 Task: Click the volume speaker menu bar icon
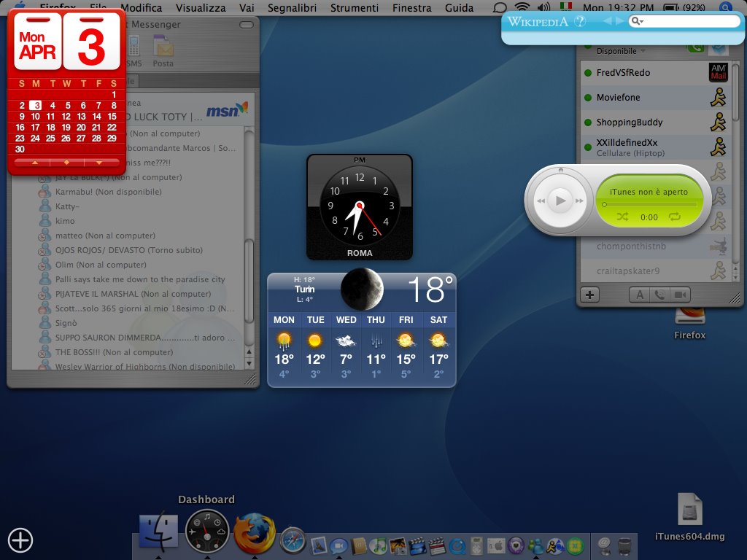(543, 7)
